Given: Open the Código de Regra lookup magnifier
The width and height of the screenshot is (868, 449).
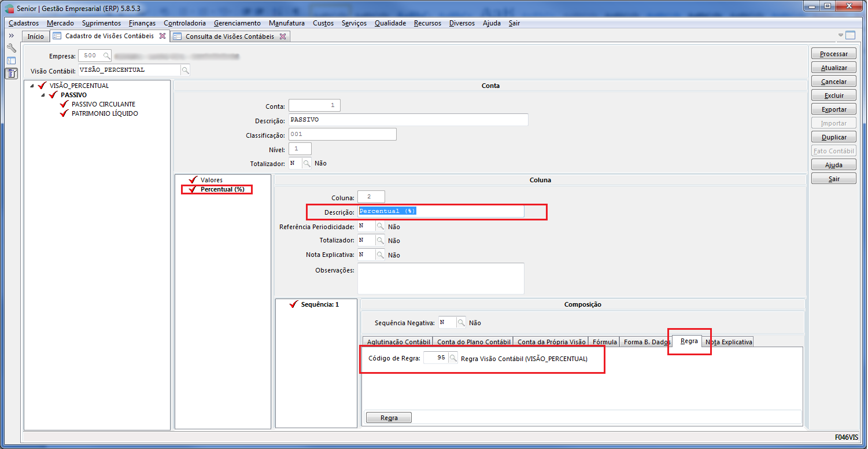Looking at the screenshot, I should coord(453,358).
